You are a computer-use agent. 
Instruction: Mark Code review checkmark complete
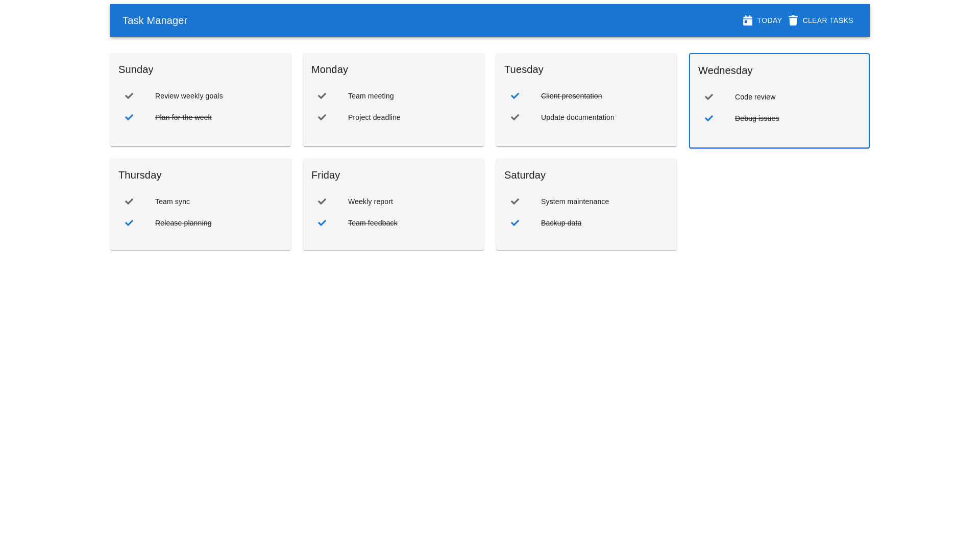(709, 97)
